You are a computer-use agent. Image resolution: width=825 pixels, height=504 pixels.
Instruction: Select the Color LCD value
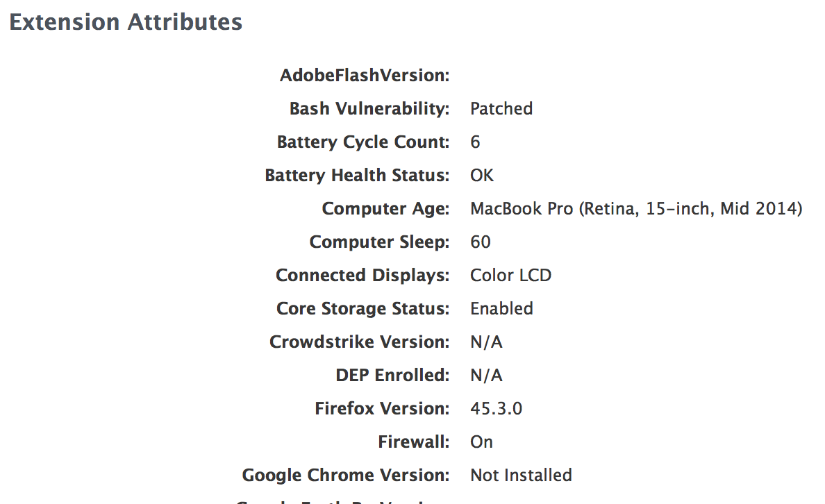510,275
